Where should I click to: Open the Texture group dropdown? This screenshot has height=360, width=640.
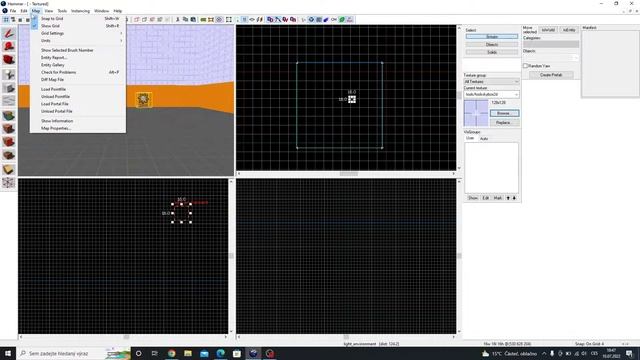click(x=491, y=82)
